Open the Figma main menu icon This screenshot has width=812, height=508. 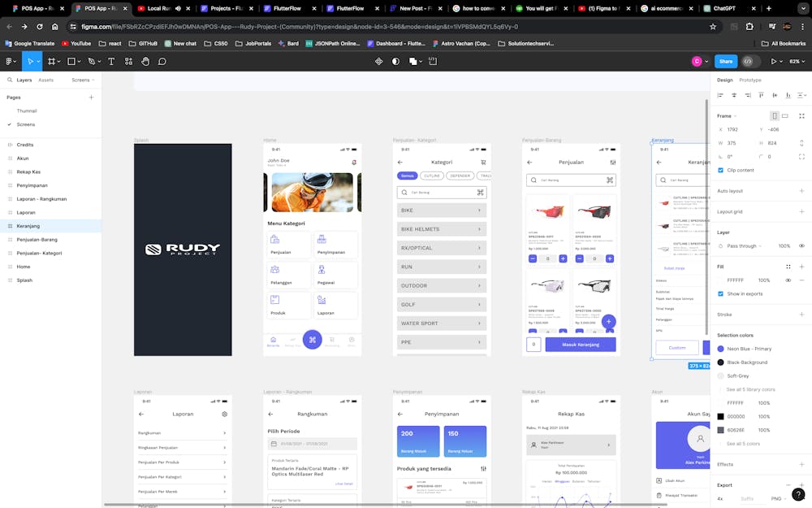pos(9,61)
